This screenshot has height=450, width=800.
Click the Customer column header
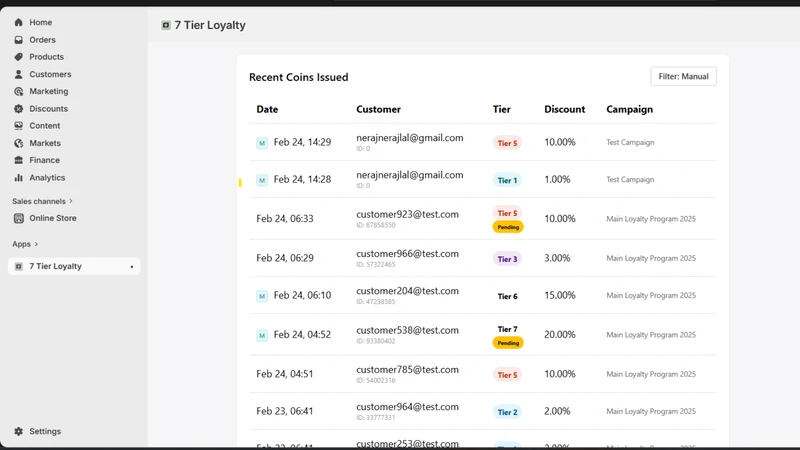379,109
